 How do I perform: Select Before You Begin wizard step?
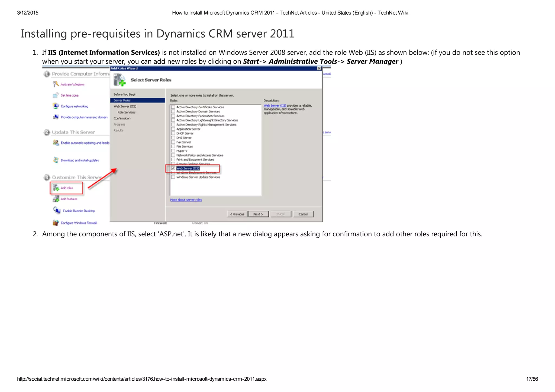click(125, 94)
